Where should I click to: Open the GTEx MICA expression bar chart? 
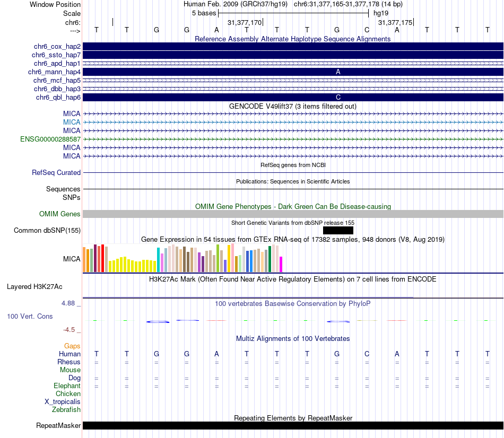(183, 258)
